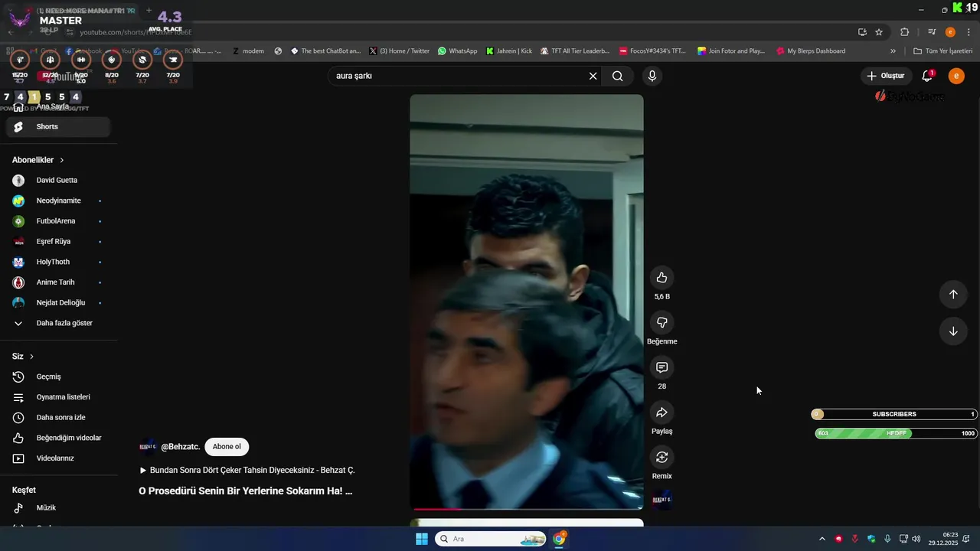Image resolution: width=980 pixels, height=551 pixels.
Task: Run search with magnifier icon
Action: 618,76
